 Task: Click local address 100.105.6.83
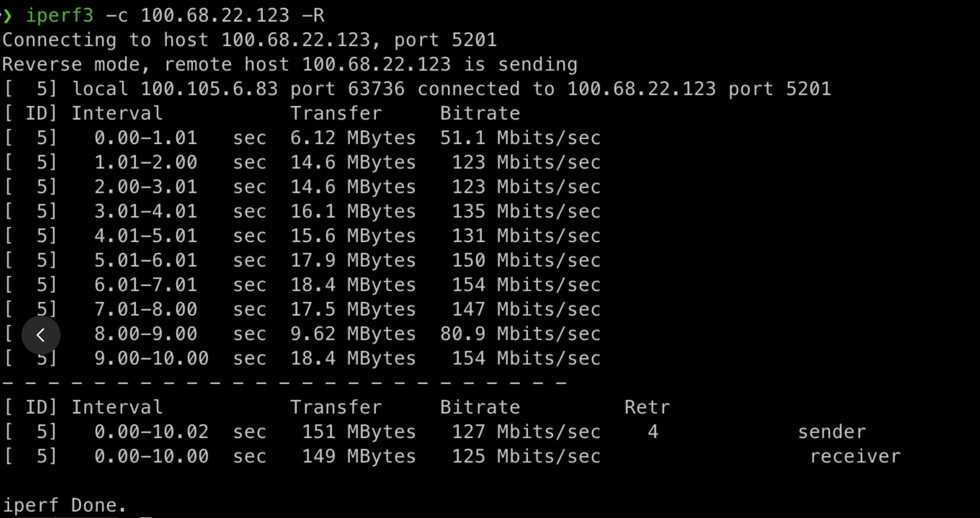click(x=209, y=89)
